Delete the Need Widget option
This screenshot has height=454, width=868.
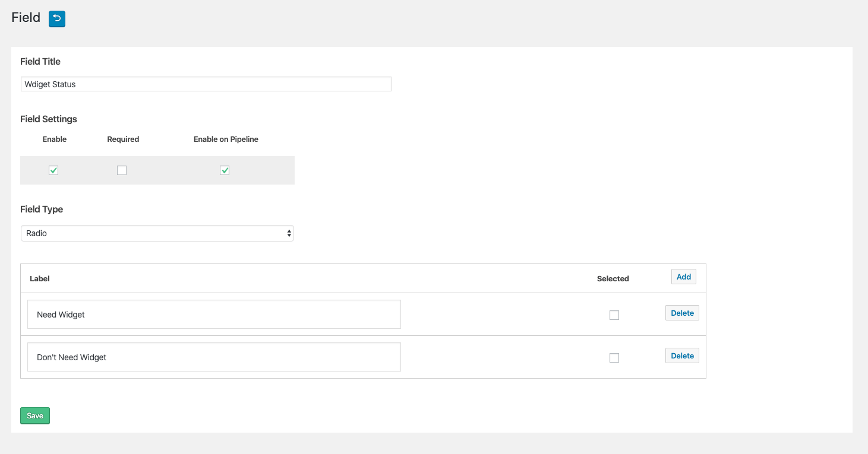(682, 313)
